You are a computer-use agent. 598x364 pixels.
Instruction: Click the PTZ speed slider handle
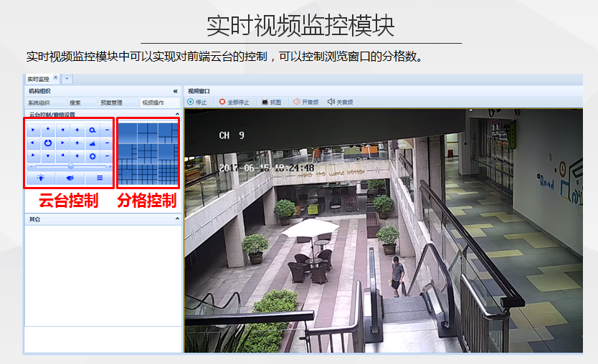(70, 166)
